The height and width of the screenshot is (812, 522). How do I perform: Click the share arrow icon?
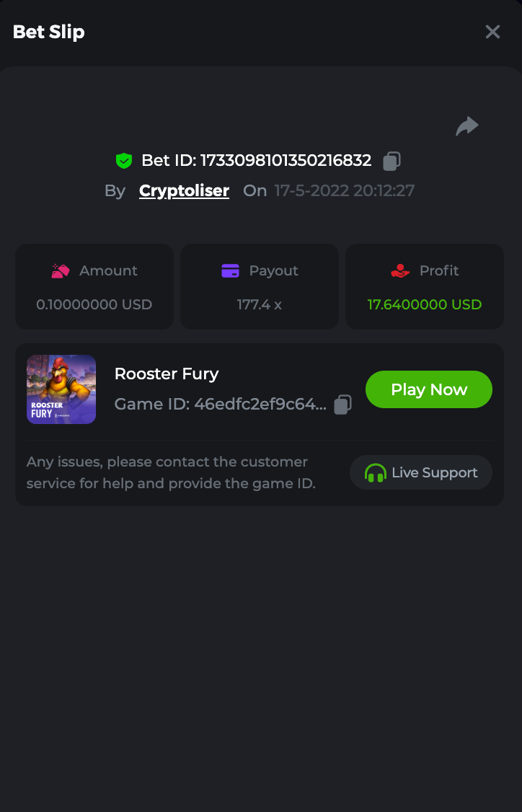pyautogui.click(x=467, y=126)
